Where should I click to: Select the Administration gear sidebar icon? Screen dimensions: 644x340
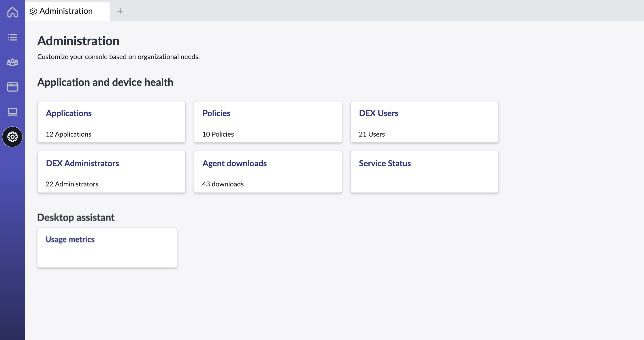pyautogui.click(x=12, y=137)
